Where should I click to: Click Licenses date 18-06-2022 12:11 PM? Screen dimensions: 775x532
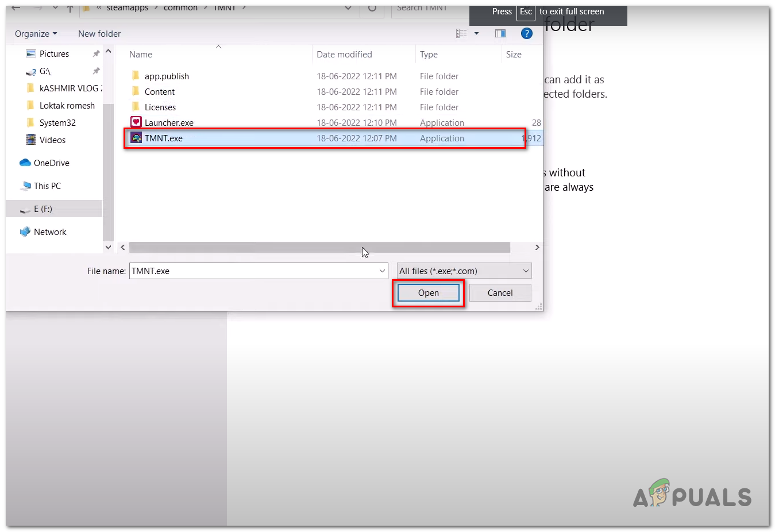point(357,107)
